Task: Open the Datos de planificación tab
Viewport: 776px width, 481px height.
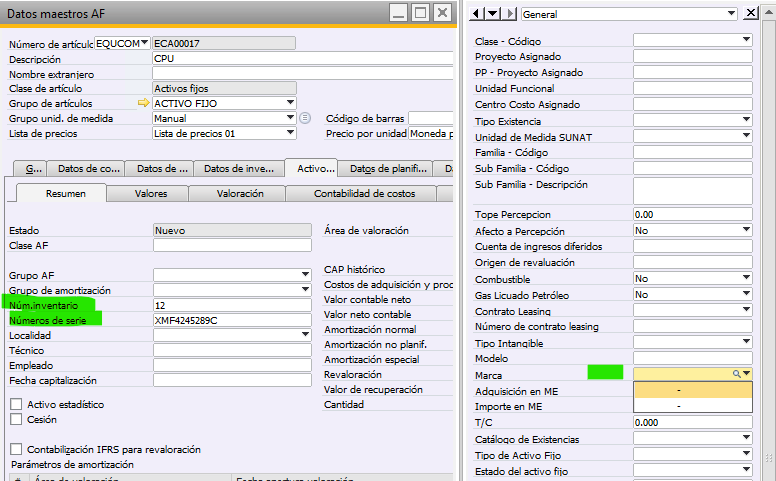Action: (388, 169)
